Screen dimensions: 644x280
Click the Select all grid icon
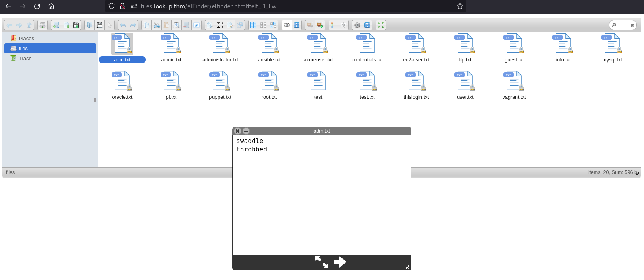(253, 25)
